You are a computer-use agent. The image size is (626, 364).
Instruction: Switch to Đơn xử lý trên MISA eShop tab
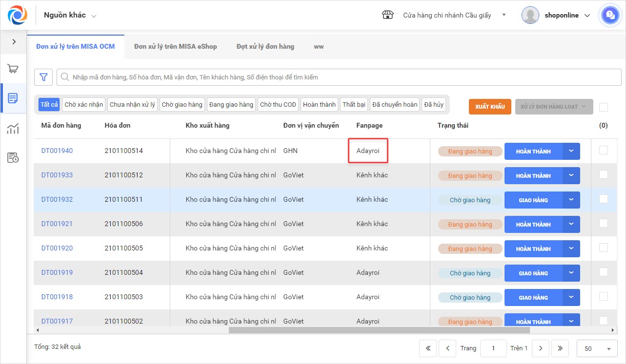[175, 47]
